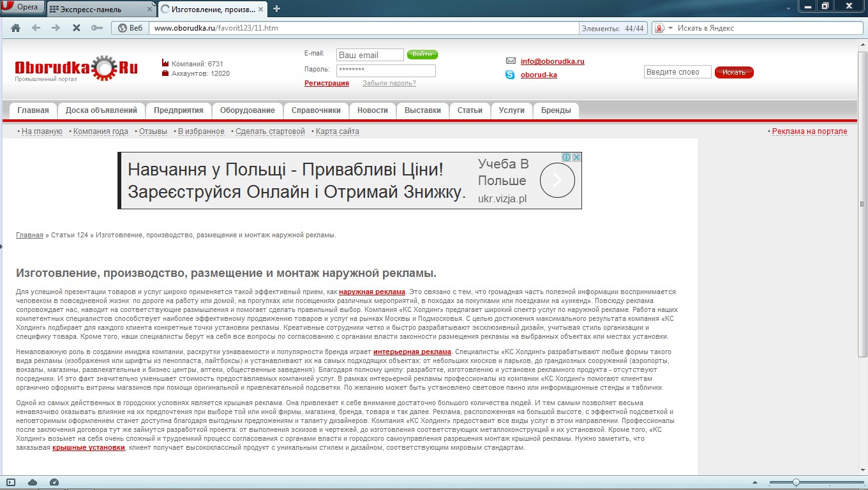Open the Opera Link cloud icon
The image size is (868, 490).
pyautogui.click(x=33, y=482)
